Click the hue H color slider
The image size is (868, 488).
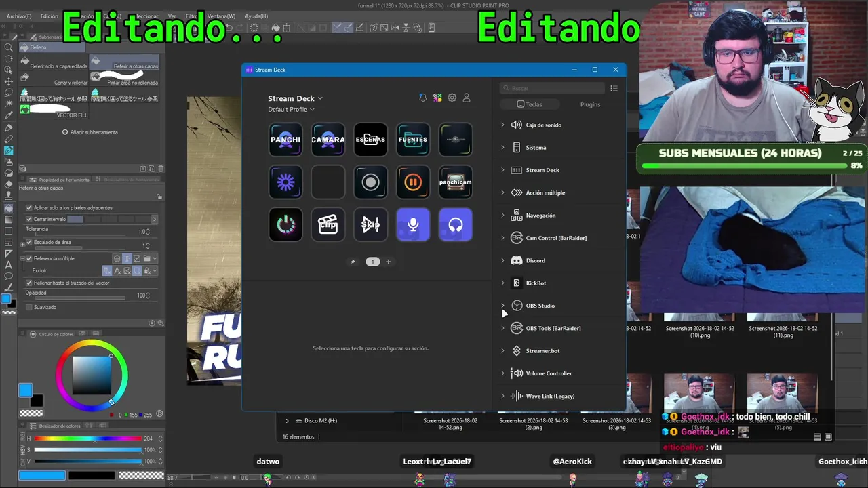[88, 439]
